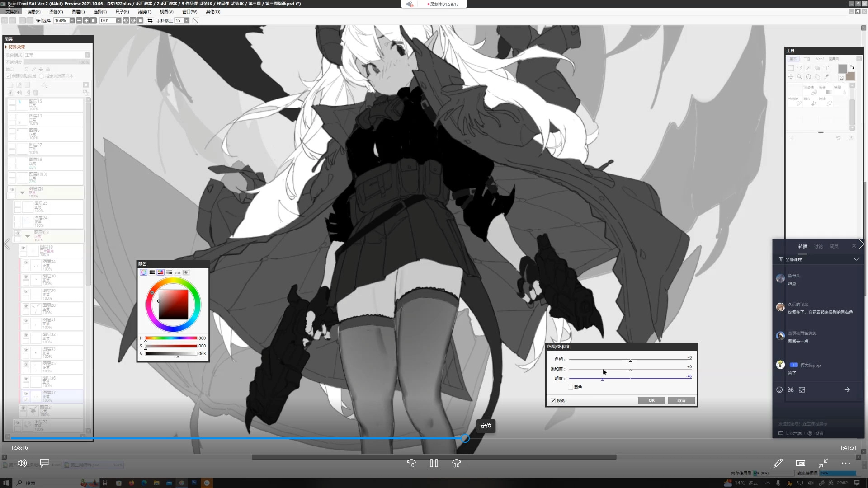Open the captions/comments icon in player
Image resolution: width=868 pixels, height=488 pixels.
(x=45, y=463)
